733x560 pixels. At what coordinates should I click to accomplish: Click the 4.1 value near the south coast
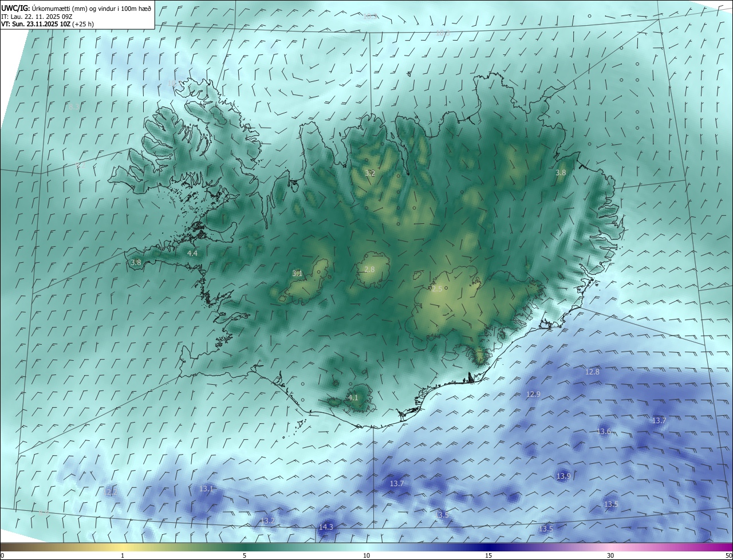click(353, 397)
